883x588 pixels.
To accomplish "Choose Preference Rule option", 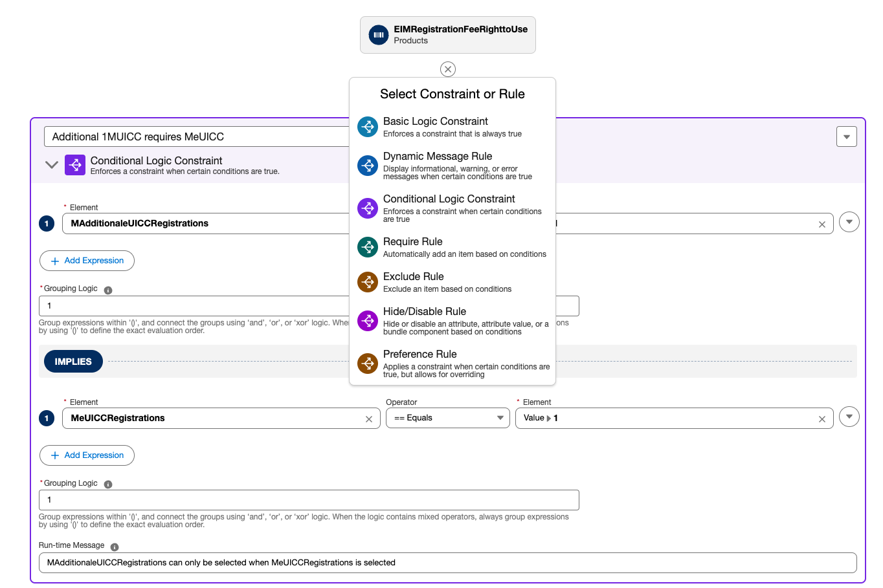I will 453,364.
